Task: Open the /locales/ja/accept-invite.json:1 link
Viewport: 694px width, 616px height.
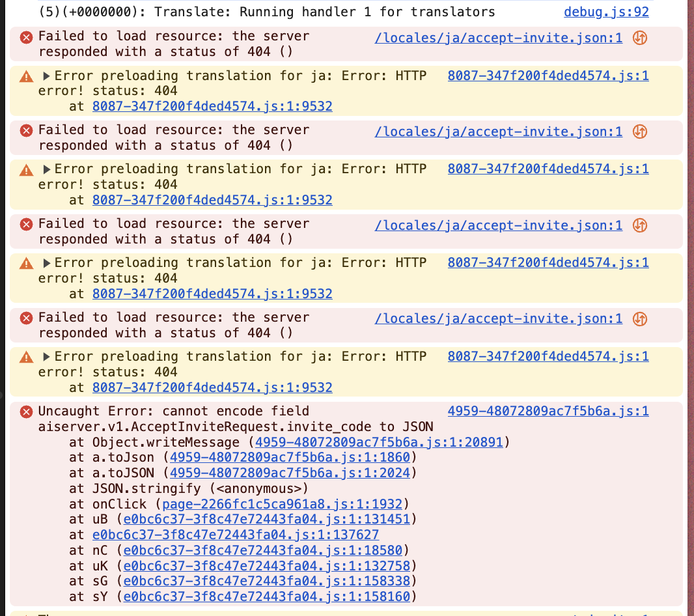Action: (x=499, y=38)
